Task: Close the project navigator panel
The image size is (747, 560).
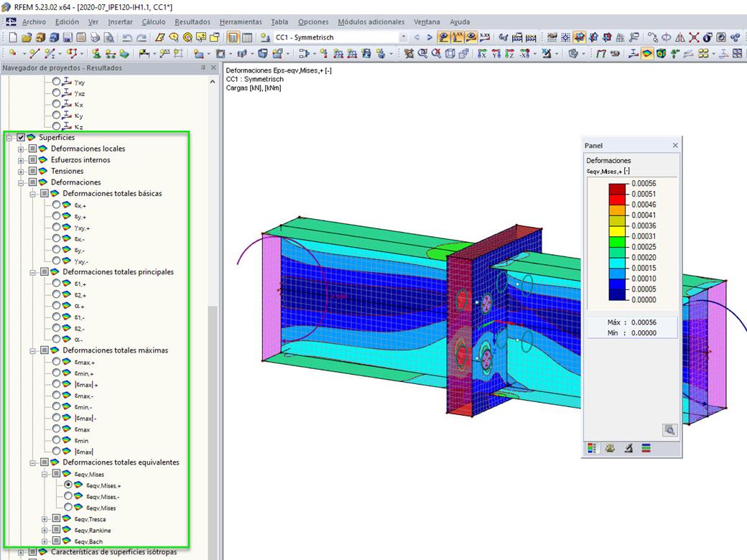Action: click(213, 67)
